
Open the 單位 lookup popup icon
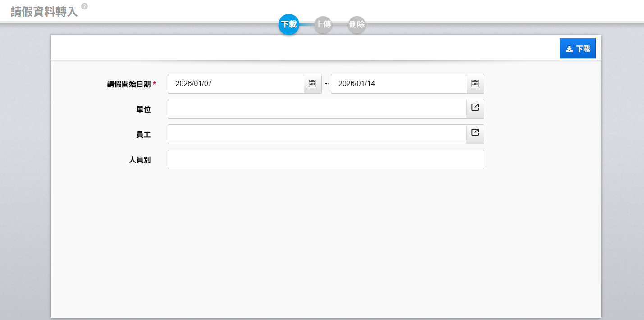(x=475, y=108)
